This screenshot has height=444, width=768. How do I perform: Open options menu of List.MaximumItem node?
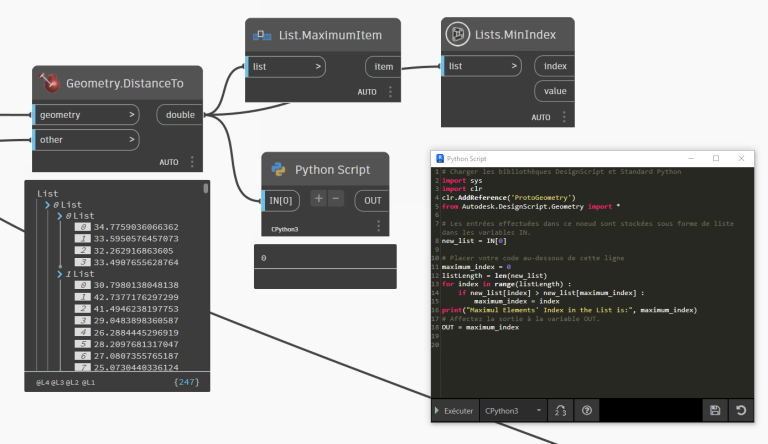pyautogui.click(x=390, y=92)
